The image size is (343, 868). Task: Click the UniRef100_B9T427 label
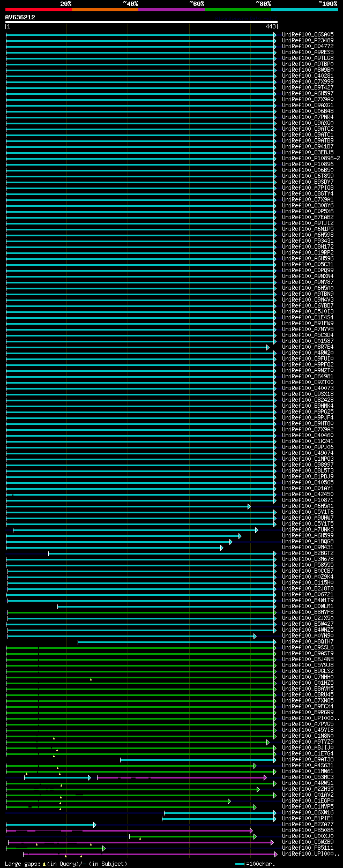[x=308, y=88]
